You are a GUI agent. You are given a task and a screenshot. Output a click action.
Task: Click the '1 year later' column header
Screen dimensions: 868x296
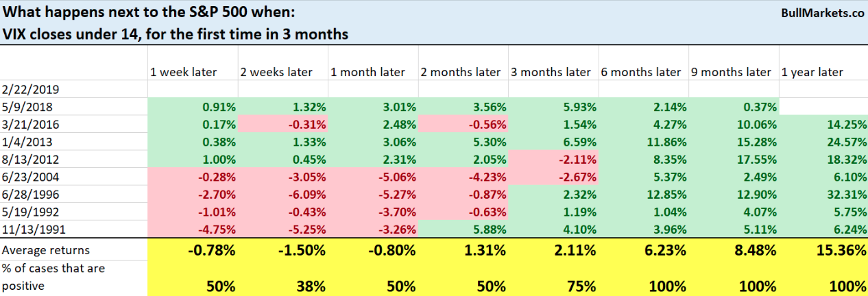pyautogui.click(x=812, y=72)
